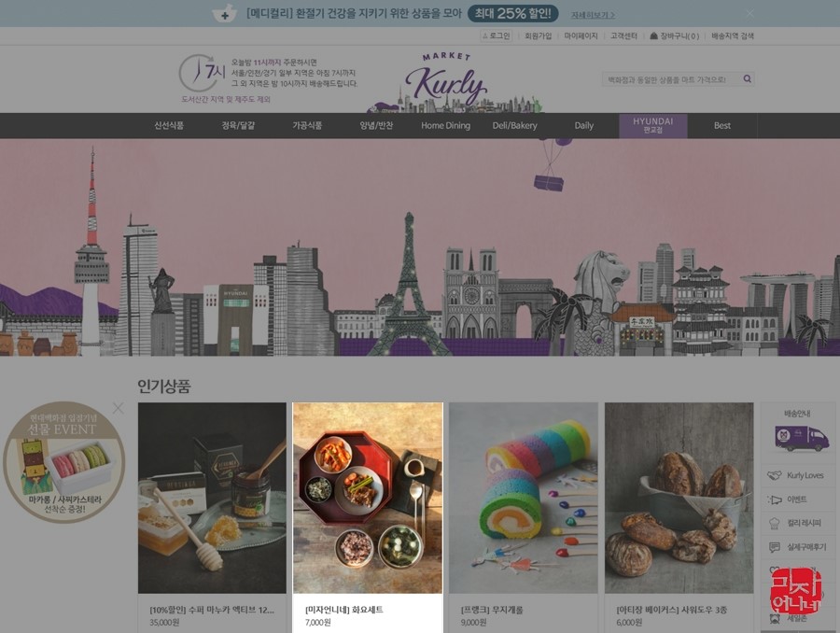Open the shopping cart 장바구니

pyautogui.click(x=675, y=35)
